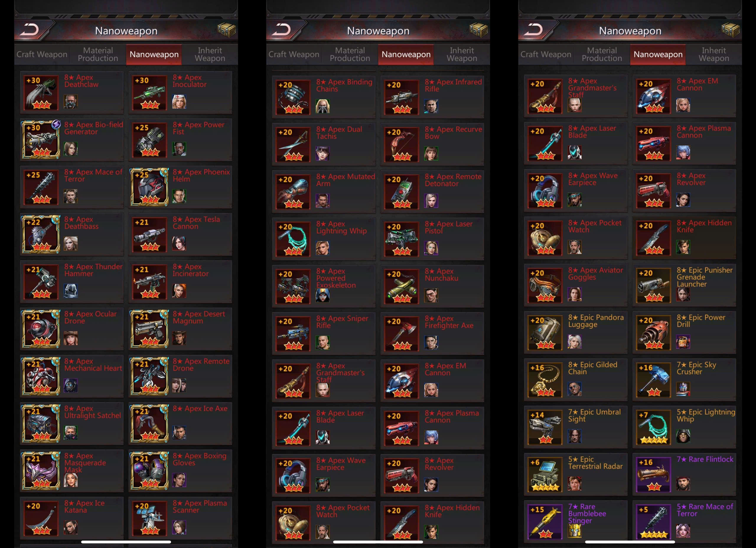This screenshot has width=756, height=548.
Task: Switch to Craft Weapon tab in left panel
Action: coord(42,54)
